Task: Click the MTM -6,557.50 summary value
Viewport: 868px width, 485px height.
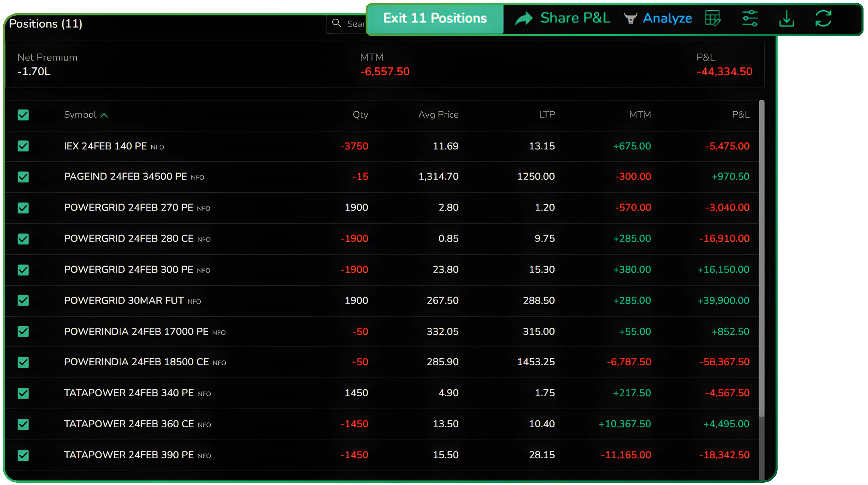Action: click(384, 71)
